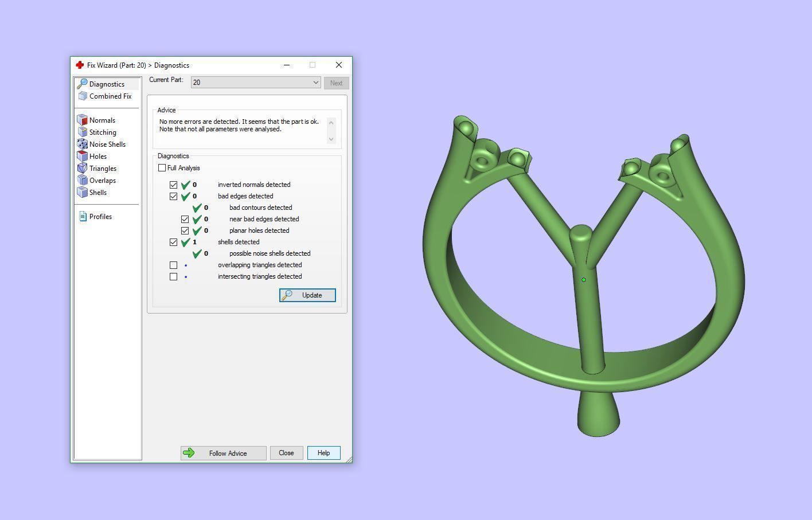Click the Profiles document icon

pyautogui.click(x=83, y=217)
